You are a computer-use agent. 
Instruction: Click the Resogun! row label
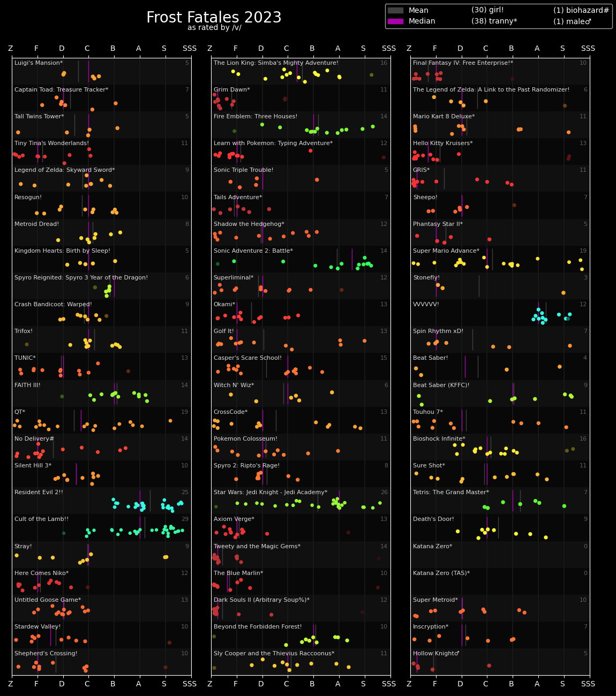(x=28, y=198)
